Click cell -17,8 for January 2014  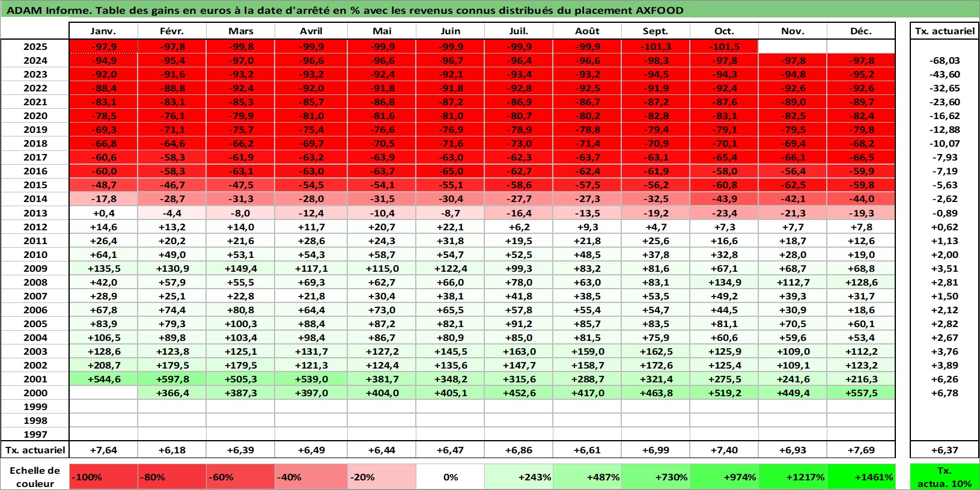[103, 198]
